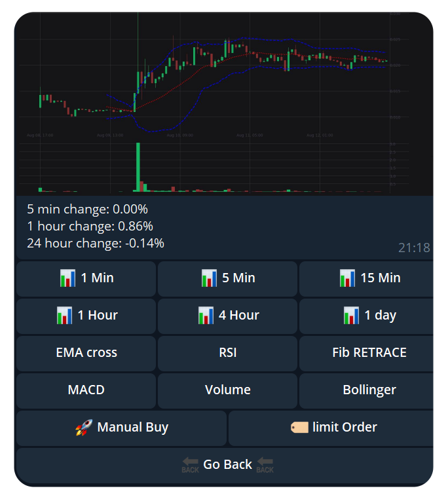Screen dimensions: 448x499
Task: Click the tag icon on limit Order
Action: coord(299,428)
